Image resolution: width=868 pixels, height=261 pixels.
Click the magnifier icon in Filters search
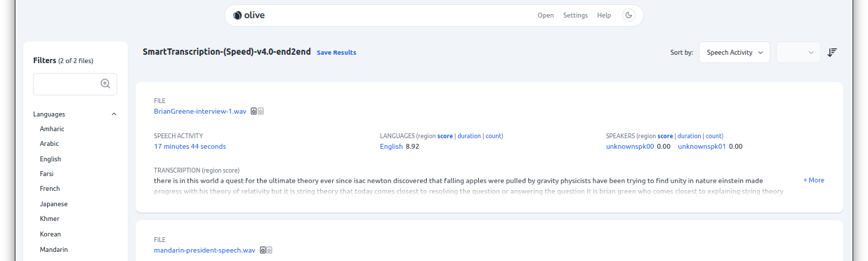[x=105, y=83]
